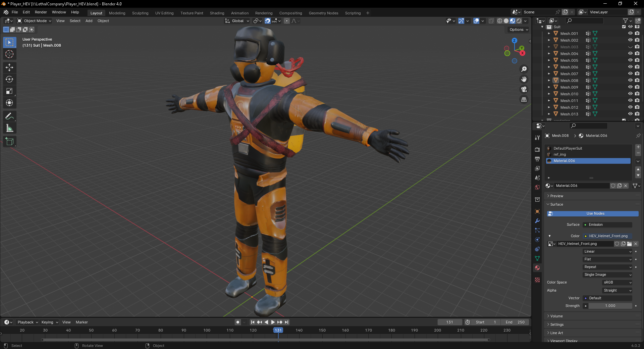Toggle Mesh.012 viewport visibility

pos(630,107)
